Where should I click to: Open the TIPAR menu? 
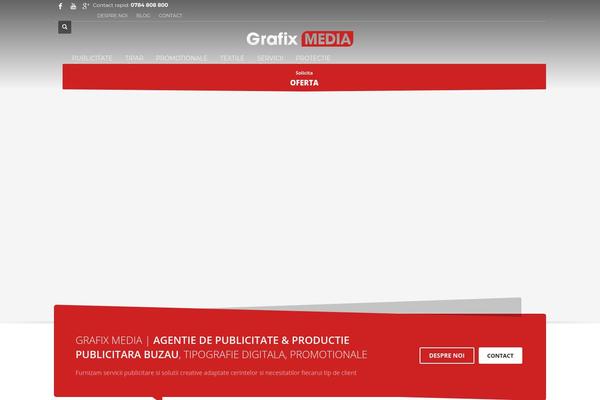click(134, 58)
